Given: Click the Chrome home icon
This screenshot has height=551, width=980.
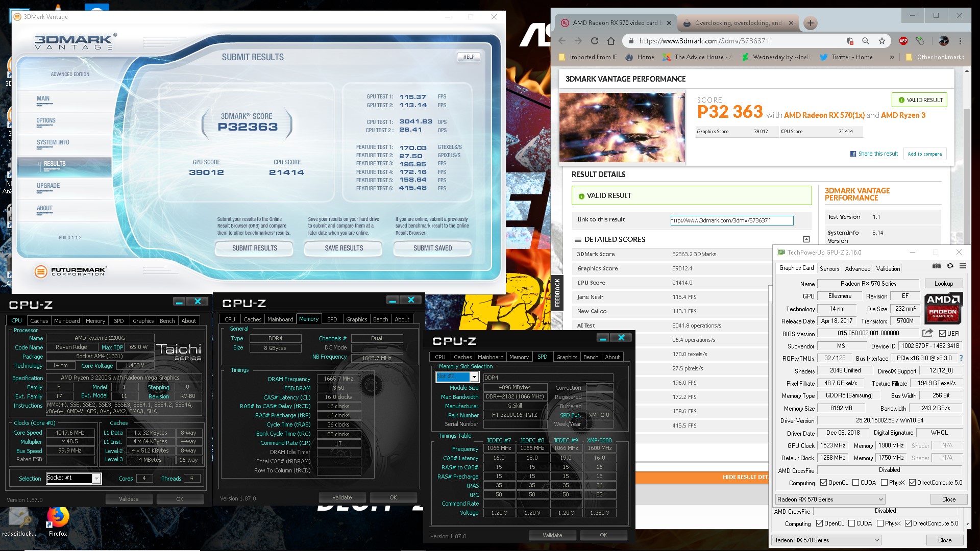Looking at the screenshot, I should point(611,41).
